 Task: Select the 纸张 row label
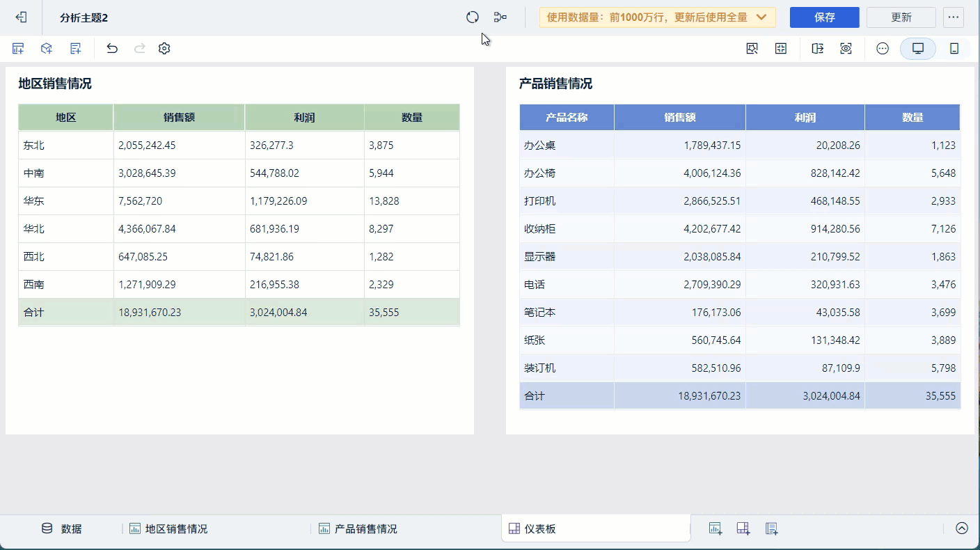(x=535, y=340)
